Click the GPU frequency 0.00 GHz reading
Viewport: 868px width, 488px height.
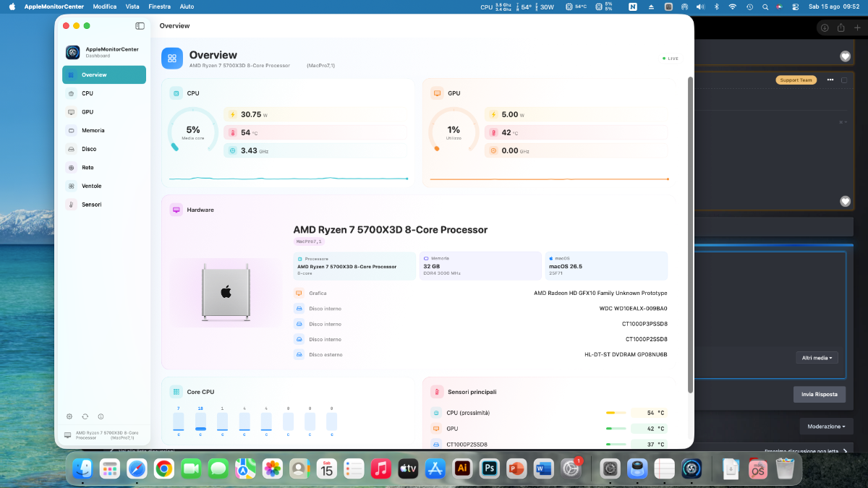(576, 150)
